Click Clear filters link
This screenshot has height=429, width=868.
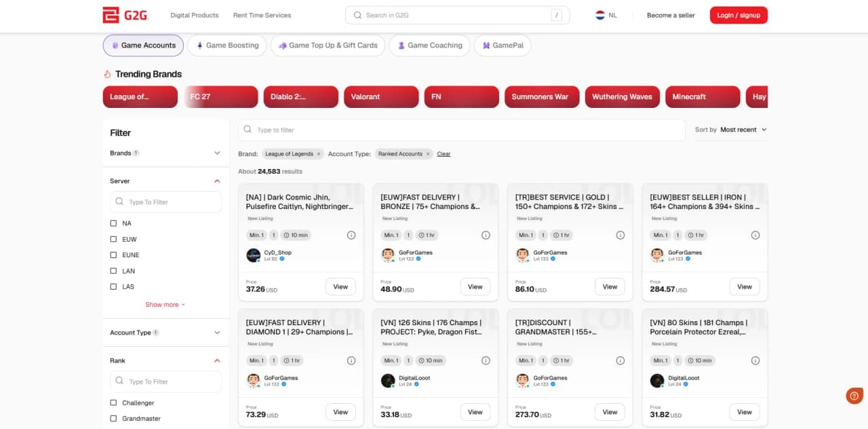pyautogui.click(x=443, y=154)
